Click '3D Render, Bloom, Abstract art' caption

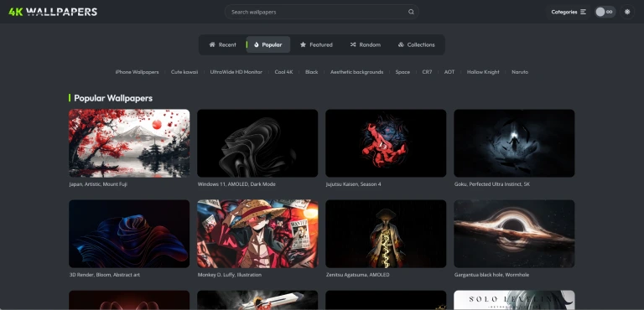click(x=105, y=275)
